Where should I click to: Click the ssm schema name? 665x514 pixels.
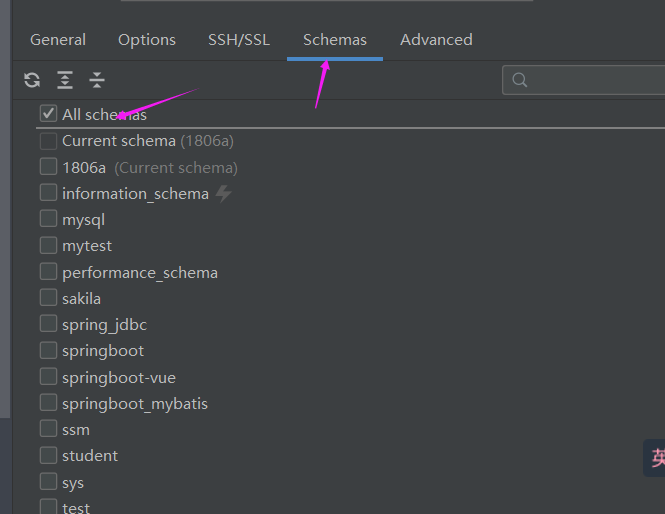point(76,430)
